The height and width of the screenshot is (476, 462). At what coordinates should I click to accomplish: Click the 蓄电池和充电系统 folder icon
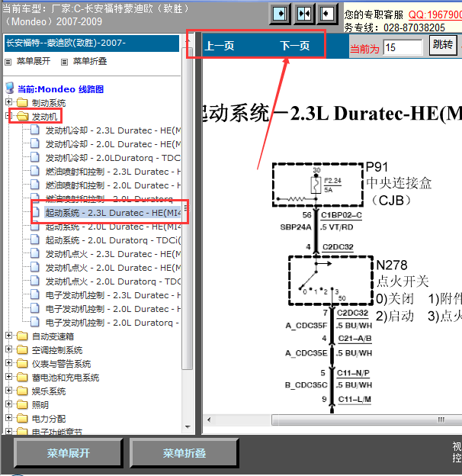tap(22, 378)
